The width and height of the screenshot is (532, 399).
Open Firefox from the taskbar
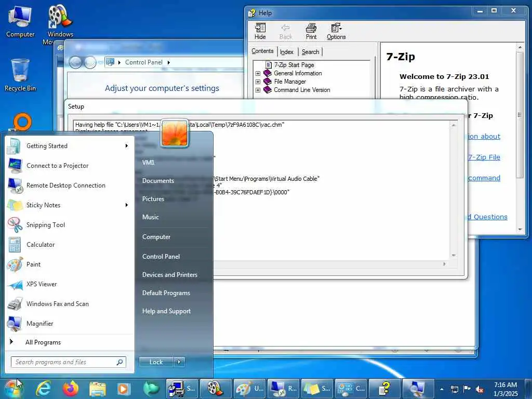tap(70, 389)
